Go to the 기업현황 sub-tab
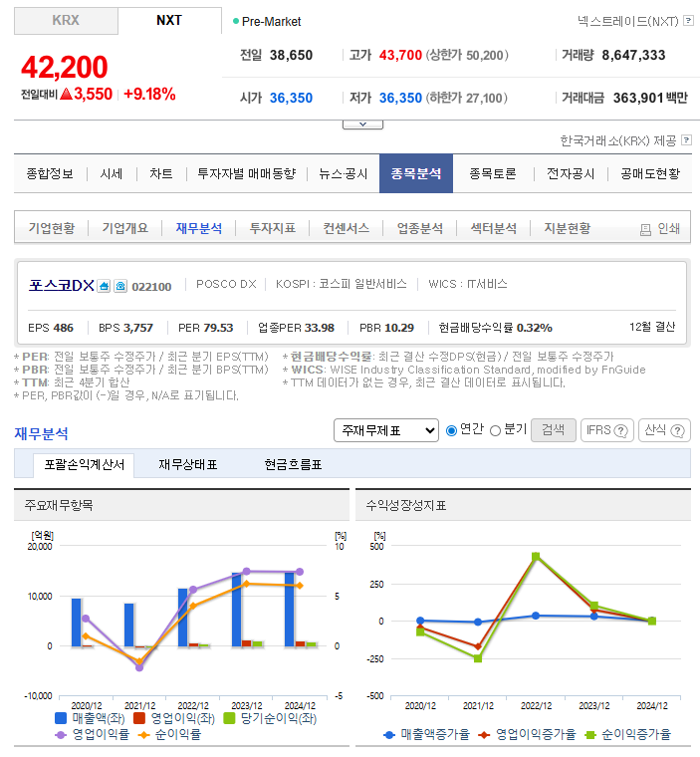This screenshot has width=700, height=757. point(52,228)
